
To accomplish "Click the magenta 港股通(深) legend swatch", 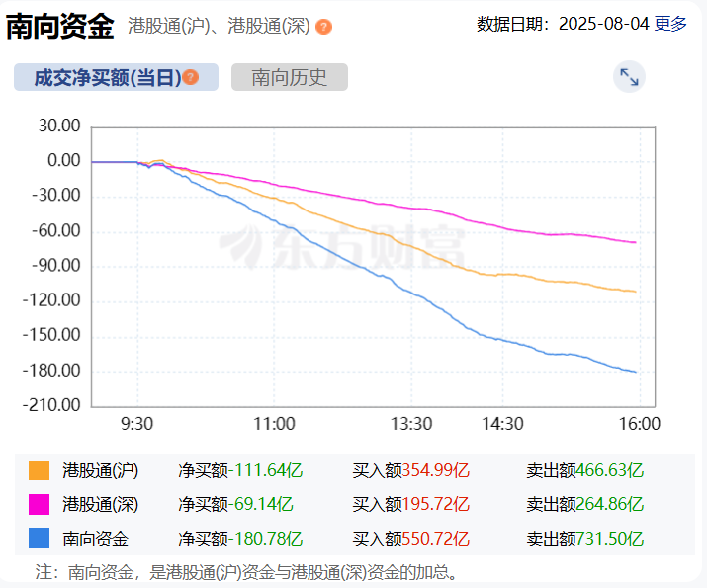I will (39, 504).
